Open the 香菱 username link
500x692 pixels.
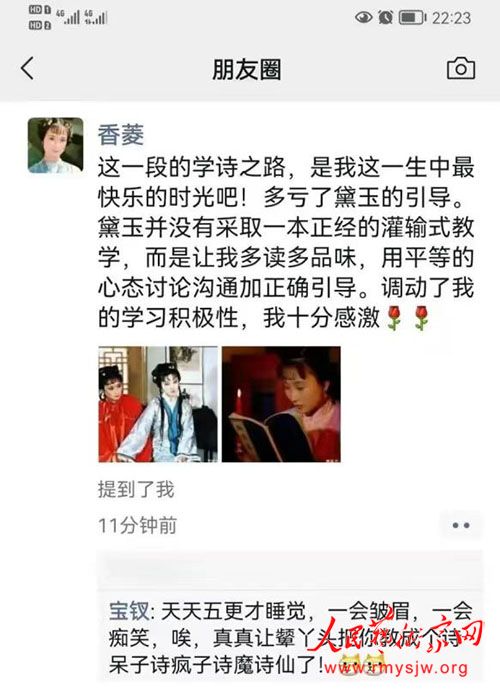(121, 135)
